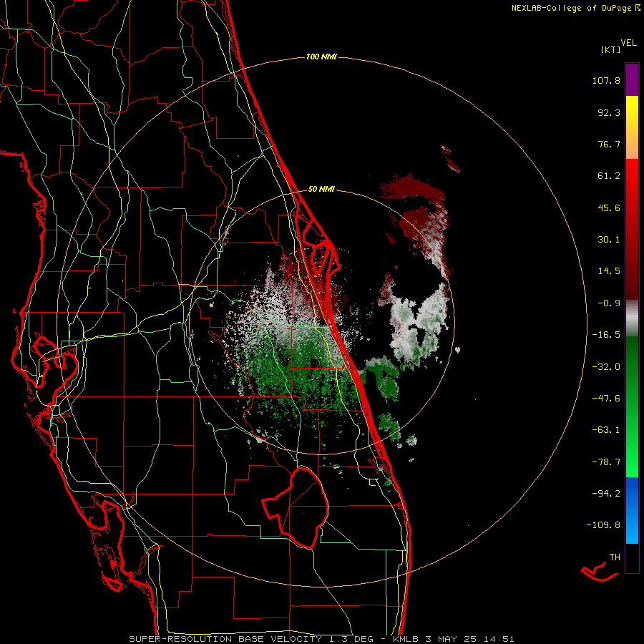Select the 45.6 legend value
This screenshot has height=644, width=644.
609,208
